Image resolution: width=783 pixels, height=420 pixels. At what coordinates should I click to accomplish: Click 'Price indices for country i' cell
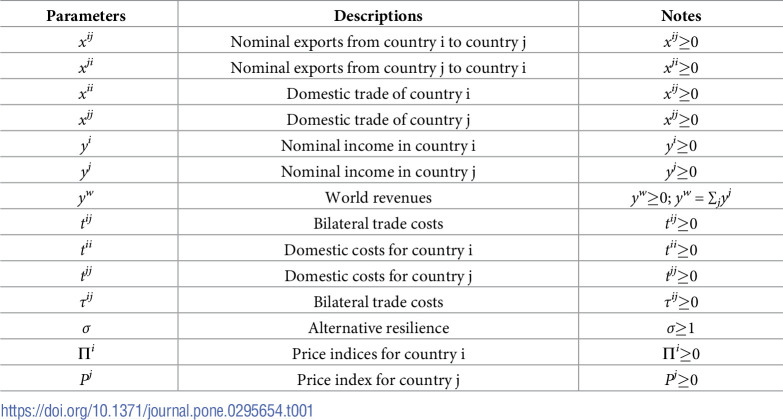click(378, 354)
